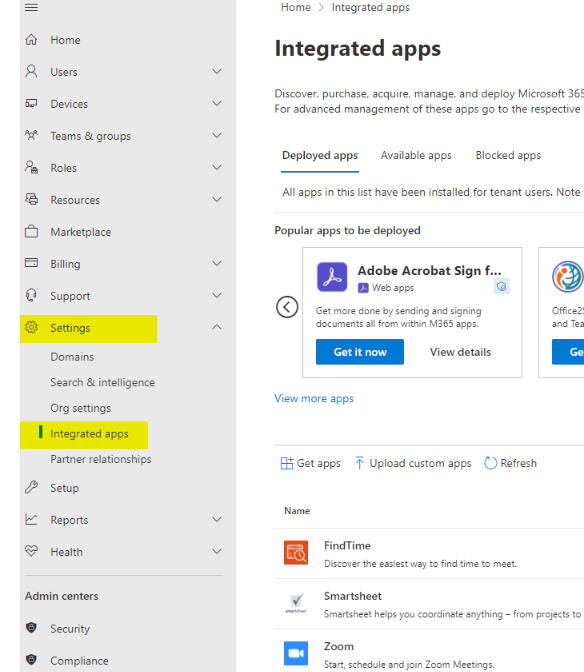584x672 pixels.
Task: Open the FindTime app row
Action: tap(429, 553)
